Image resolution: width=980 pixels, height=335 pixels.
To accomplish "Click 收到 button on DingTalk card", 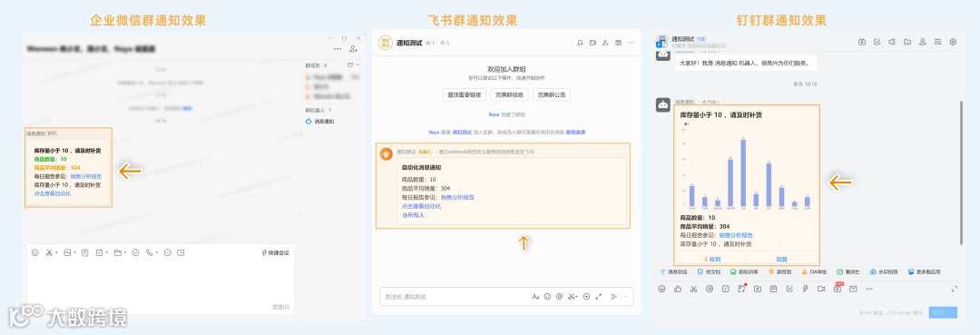I will click(x=712, y=259).
